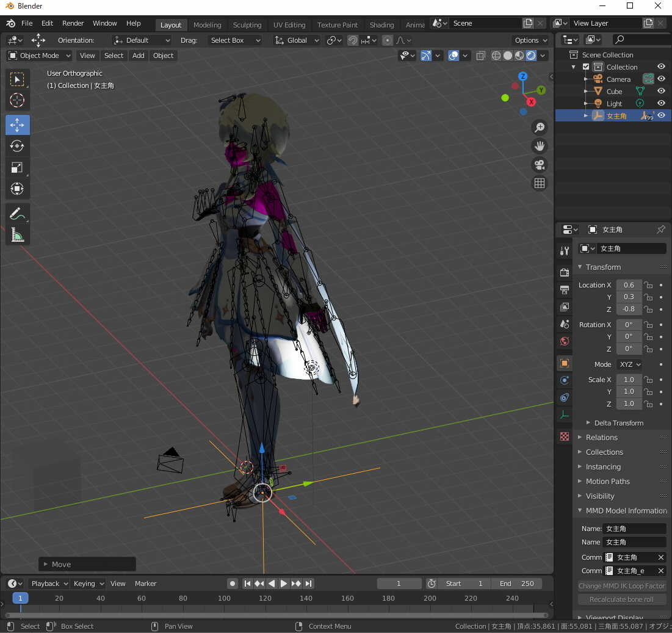The height and width of the screenshot is (633, 672).
Task: Click the pan view hand icon
Action: (x=540, y=146)
